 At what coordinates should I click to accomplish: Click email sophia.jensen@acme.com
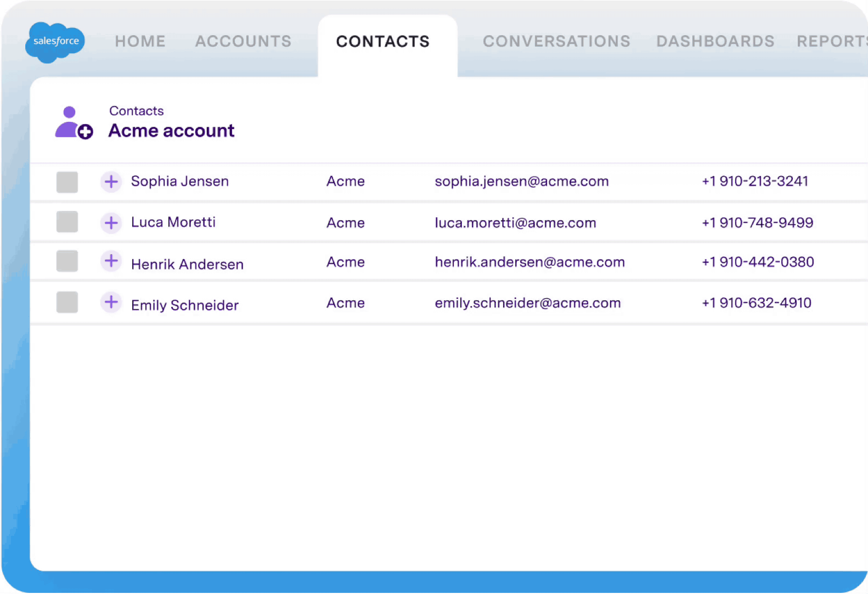click(522, 181)
